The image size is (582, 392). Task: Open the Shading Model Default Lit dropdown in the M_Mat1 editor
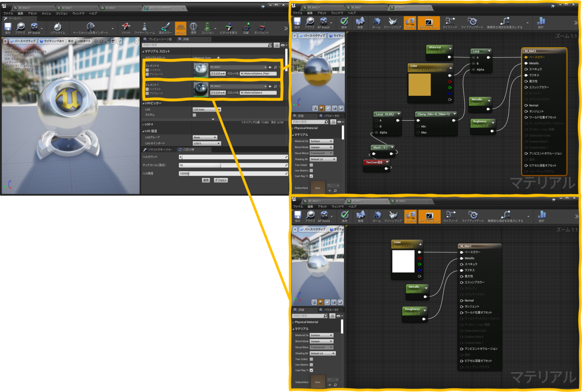point(323,353)
